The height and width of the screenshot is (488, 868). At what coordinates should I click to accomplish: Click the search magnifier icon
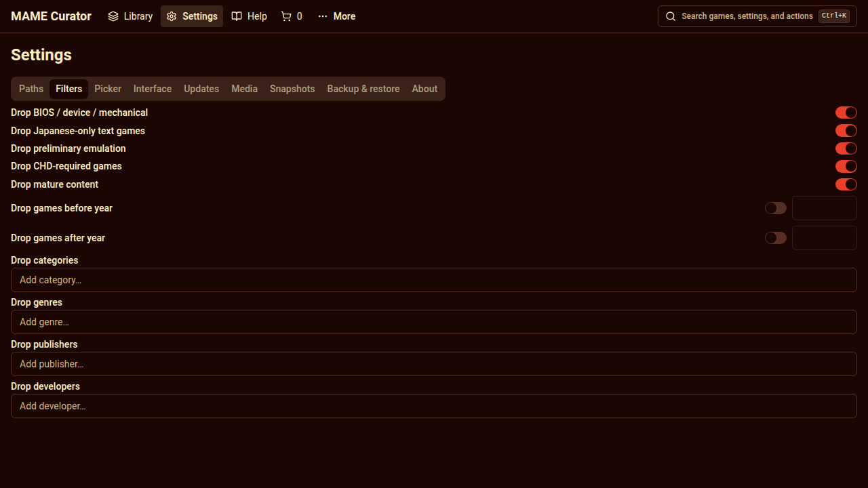click(x=671, y=16)
